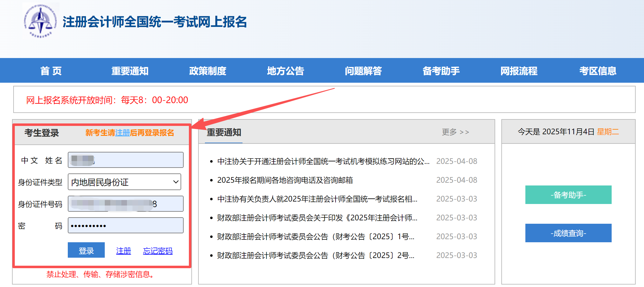The width and height of the screenshot is (644, 287).
Task: Visit 考区信息 navigation item
Action: coord(597,71)
